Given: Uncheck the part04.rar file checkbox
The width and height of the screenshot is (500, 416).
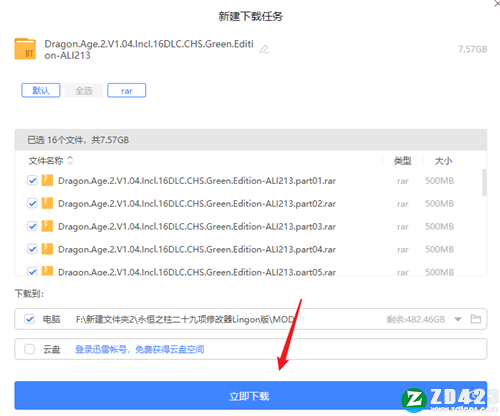Looking at the screenshot, I should coord(32,249).
